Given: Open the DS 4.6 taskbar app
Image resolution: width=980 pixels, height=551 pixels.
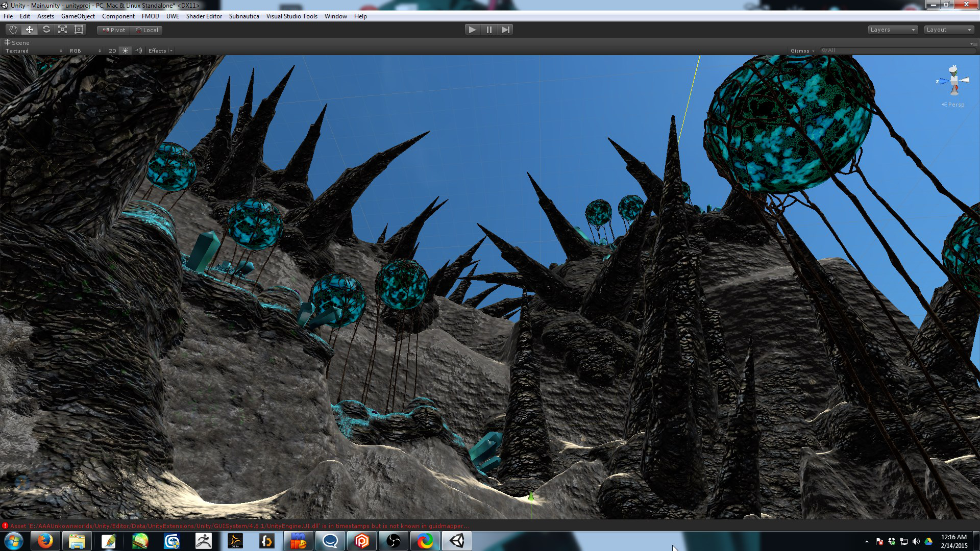Looking at the screenshot, I should (235, 541).
